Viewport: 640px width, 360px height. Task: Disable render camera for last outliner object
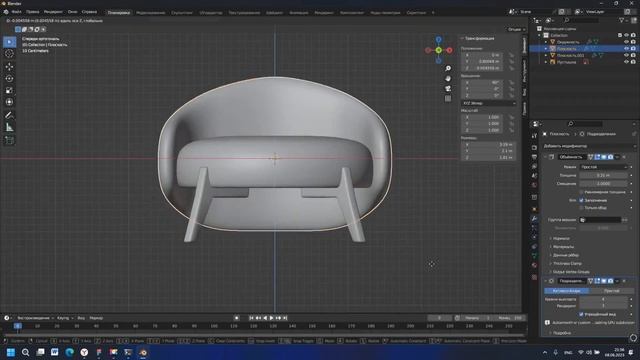click(633, 62)
